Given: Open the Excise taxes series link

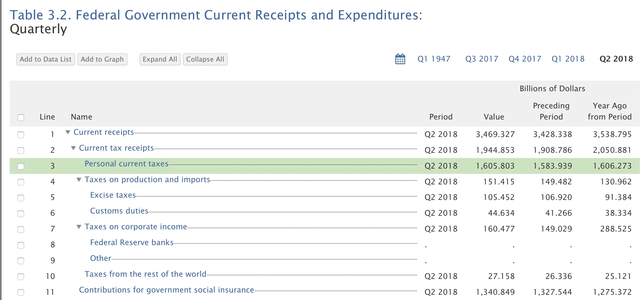Looking at the screenshot, I should point(113,195).
